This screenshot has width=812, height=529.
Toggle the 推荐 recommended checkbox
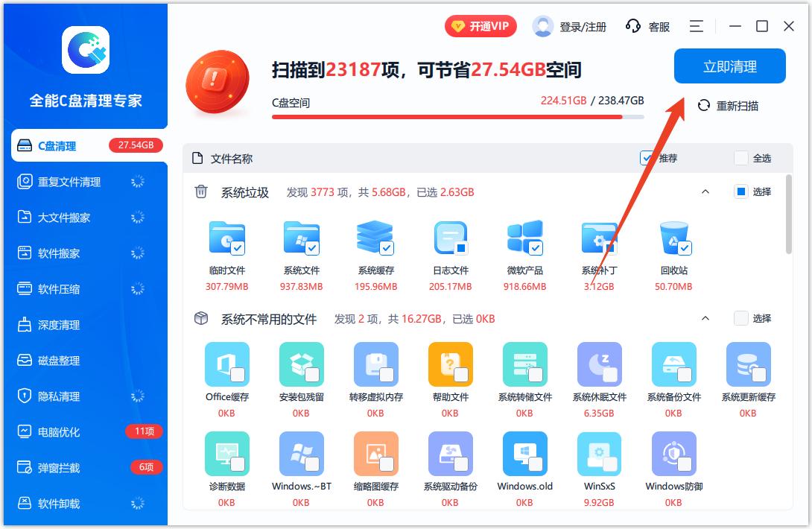pos(647,158)
